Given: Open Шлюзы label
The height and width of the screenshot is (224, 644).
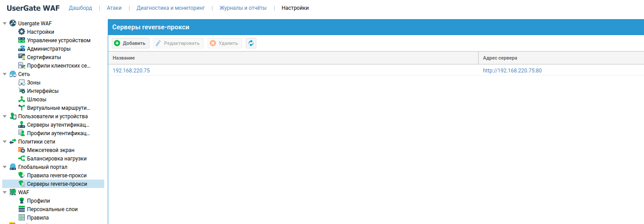Looking at the screenshot, I should tap(36, 100).
